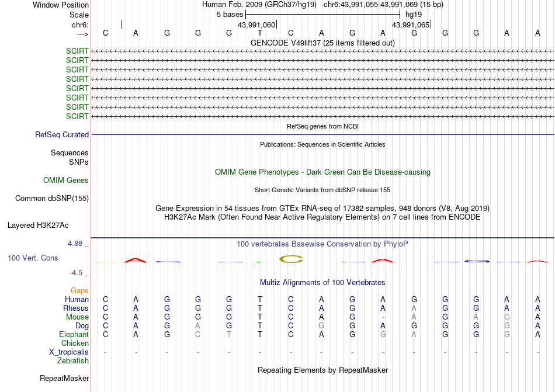Click the Gaps row label
Image resolution: width=555 pixels, height=392 pixels.
coord(79,290)
